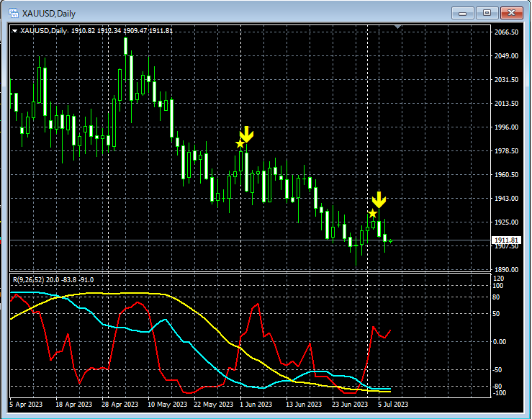Close the XAUUSD,Daily chart window
The width and height of the screenshot is (532, 419).
[512, 13]
